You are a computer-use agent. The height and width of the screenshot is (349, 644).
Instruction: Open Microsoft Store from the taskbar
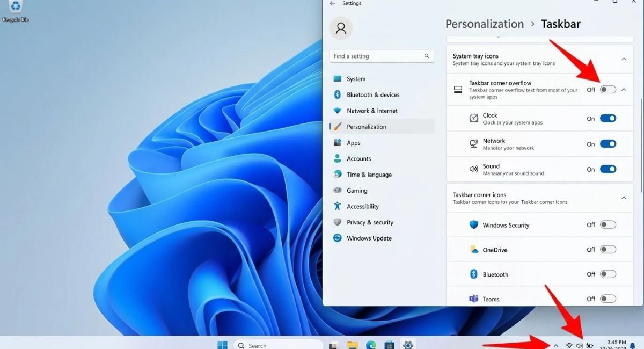tap(390, 345)
